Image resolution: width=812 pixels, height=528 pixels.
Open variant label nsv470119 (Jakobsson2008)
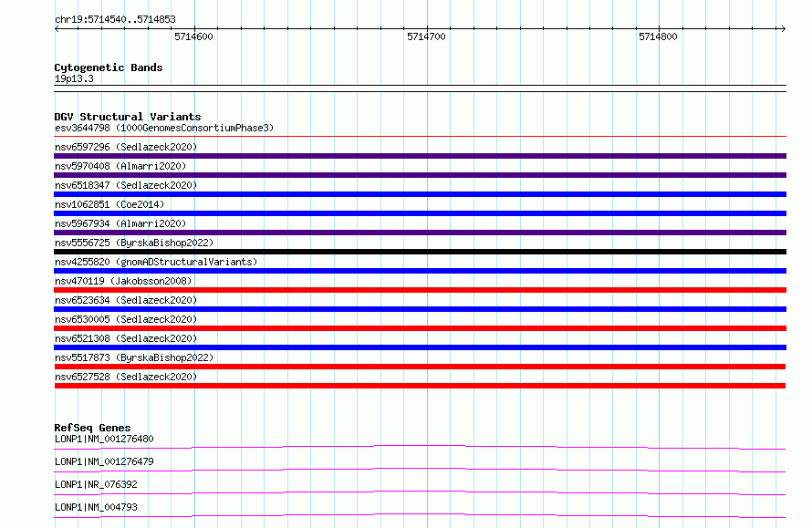pos(123,281)
